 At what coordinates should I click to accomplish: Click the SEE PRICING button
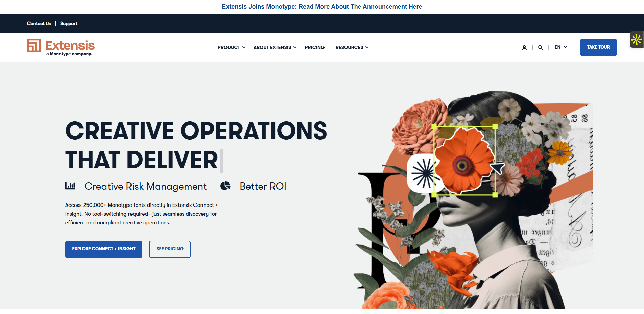(x=170, y=249)
